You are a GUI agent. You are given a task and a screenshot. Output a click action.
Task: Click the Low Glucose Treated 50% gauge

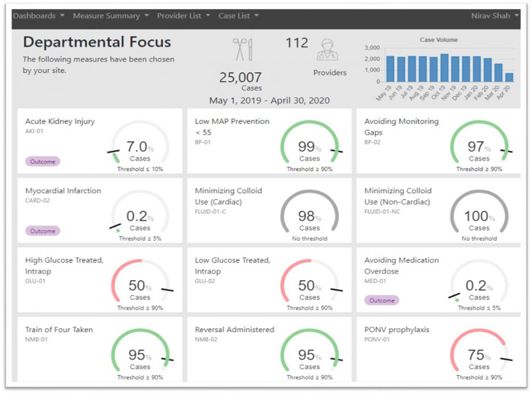point(310,287)
